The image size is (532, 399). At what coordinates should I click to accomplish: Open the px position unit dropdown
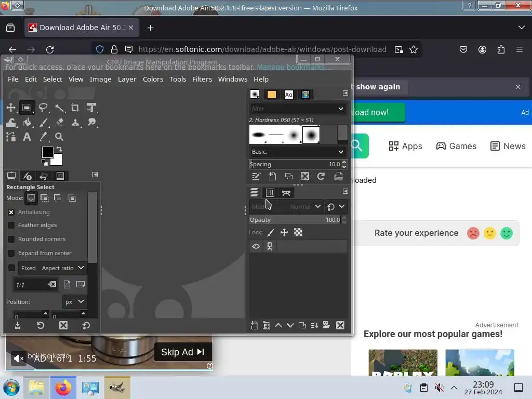tap(74, 302)
